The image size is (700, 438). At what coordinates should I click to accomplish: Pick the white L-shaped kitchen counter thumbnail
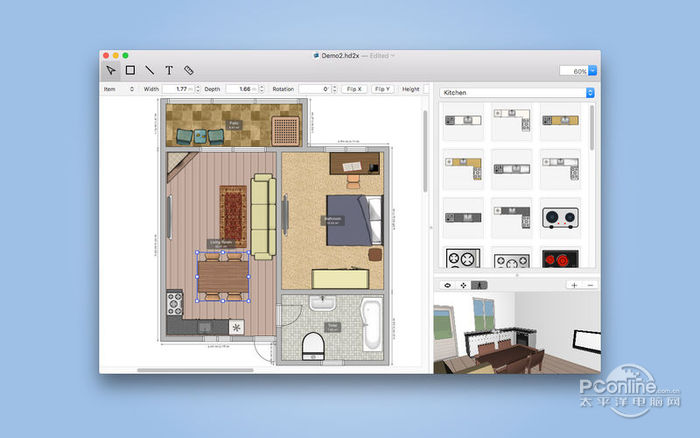[512, 120]
